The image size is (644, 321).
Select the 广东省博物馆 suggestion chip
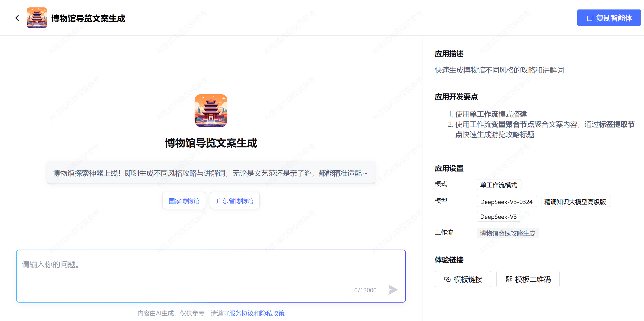tap(235, 201)
